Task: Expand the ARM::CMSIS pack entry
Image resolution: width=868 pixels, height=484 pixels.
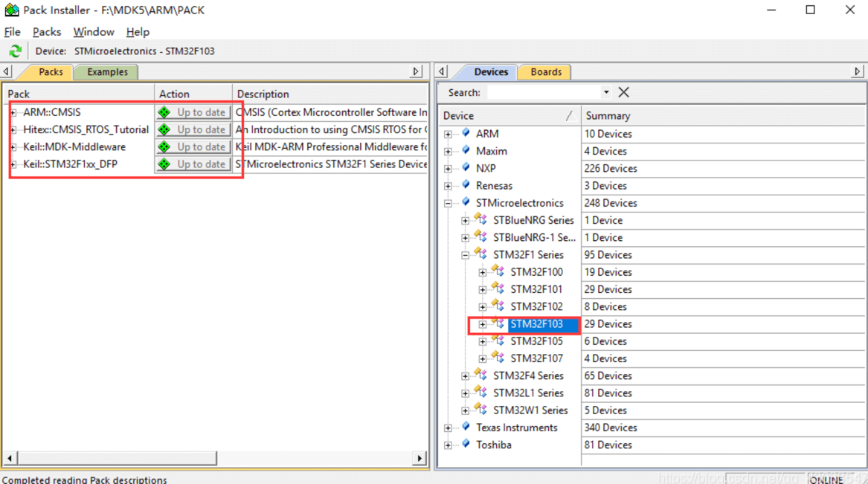Action: (x=13, y=113)
